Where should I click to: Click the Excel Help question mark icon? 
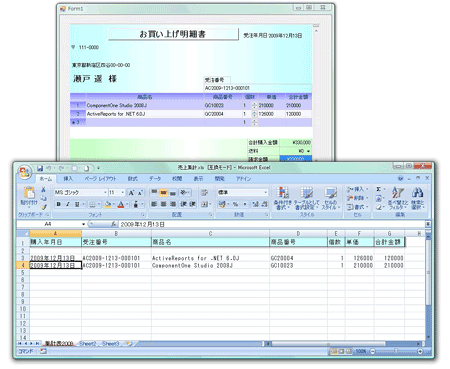coord(400,178)
